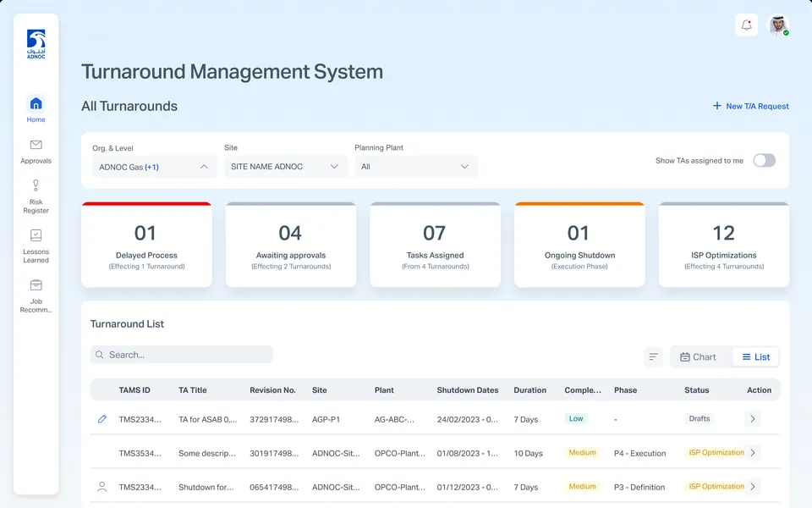Screen dimensions: 812x508
Task: Select TA for ASAB 0,... title cell
Action: point(208,419)
